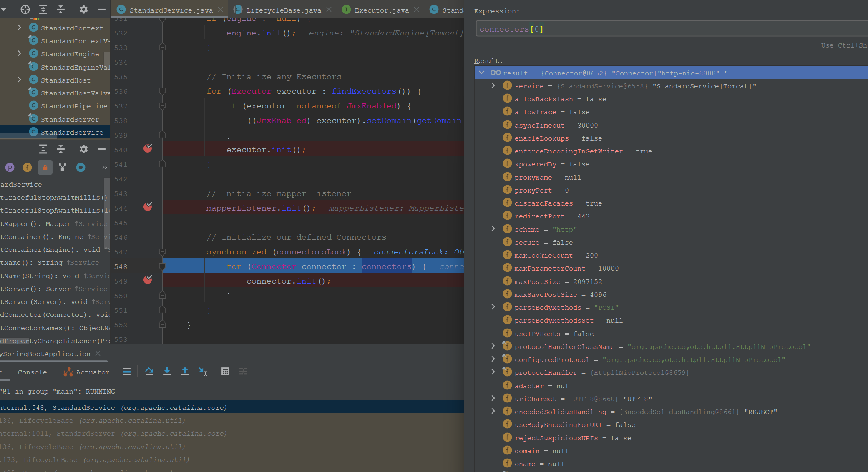The image size is (868, 472).
Task: Expand StandardEngine tree node
Action: point(19,53)
